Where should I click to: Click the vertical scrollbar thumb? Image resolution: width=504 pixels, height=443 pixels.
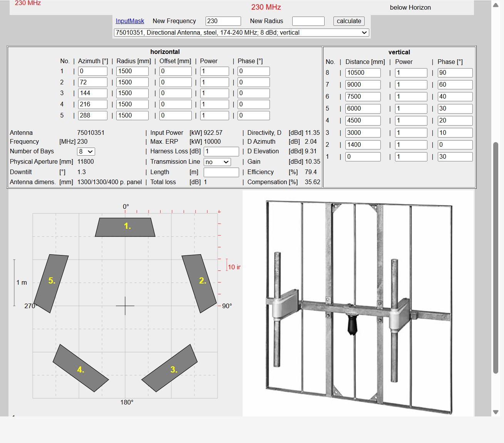tap(496, 258)
